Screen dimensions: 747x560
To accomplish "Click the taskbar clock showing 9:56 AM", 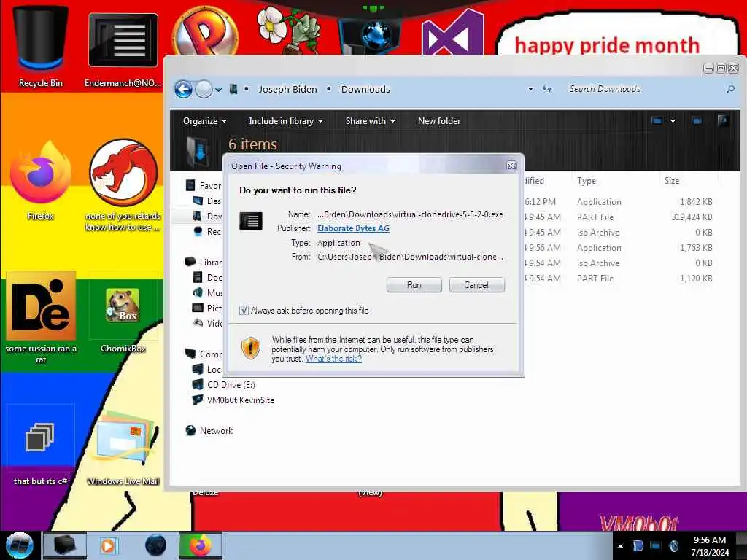I will [710, 546].
